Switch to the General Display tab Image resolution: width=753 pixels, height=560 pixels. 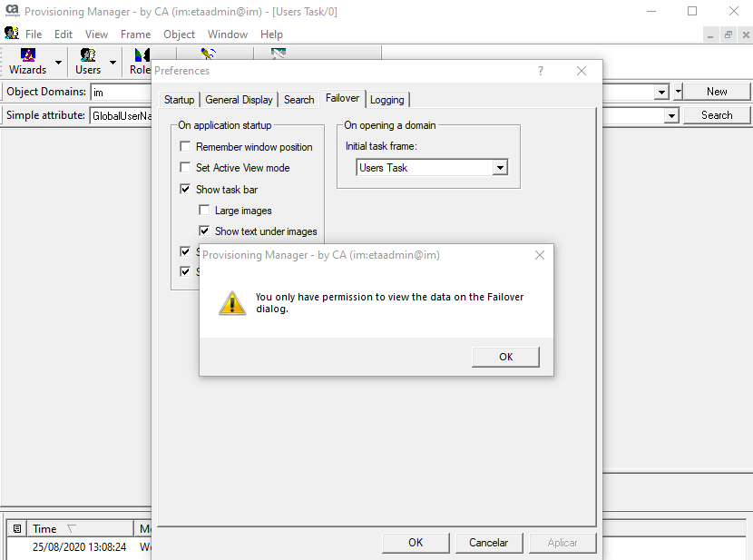pos(239,100)
